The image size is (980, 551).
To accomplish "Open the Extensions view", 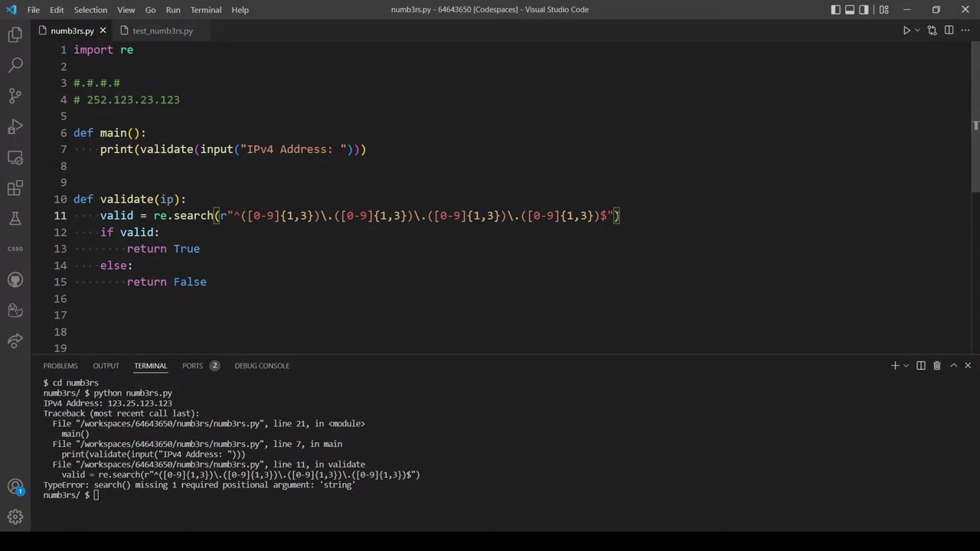I will click(15, 187).
